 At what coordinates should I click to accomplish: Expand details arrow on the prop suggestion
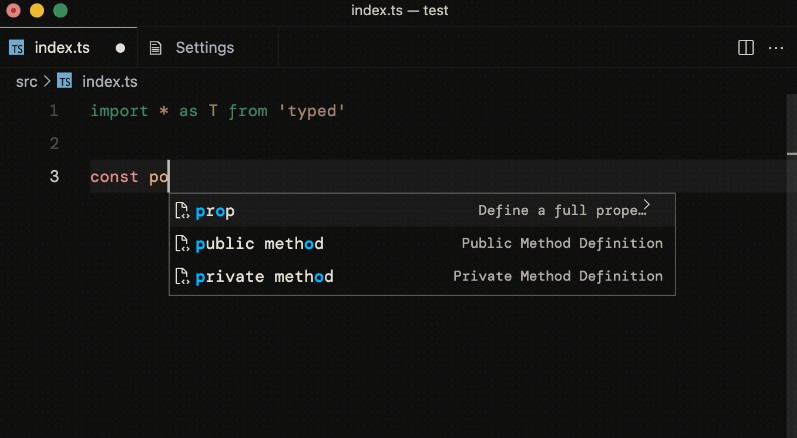tap(647, 206)
